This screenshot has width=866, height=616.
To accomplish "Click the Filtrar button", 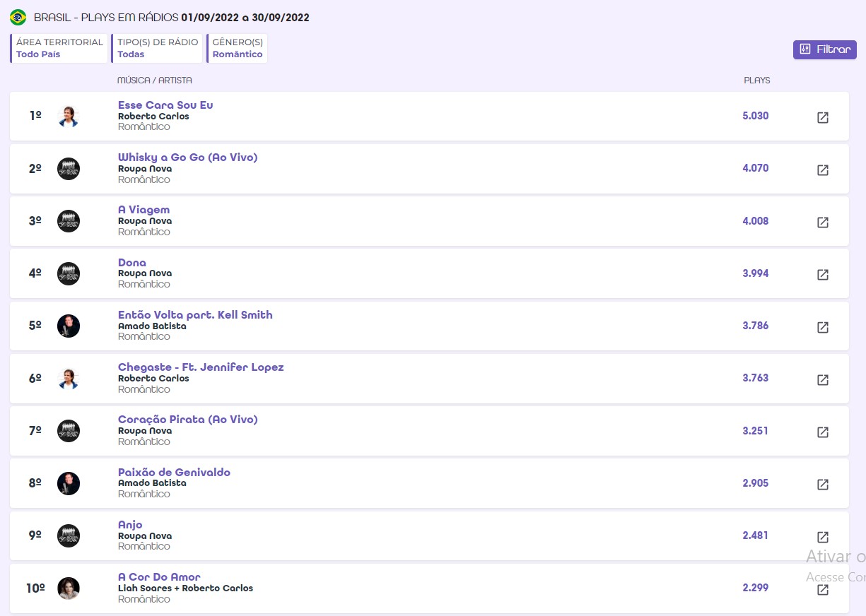I will coord(824,49).
